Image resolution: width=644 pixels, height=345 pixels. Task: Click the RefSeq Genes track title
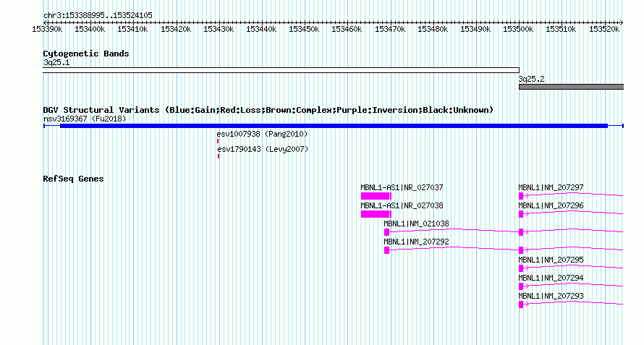(x=73, y=179)
